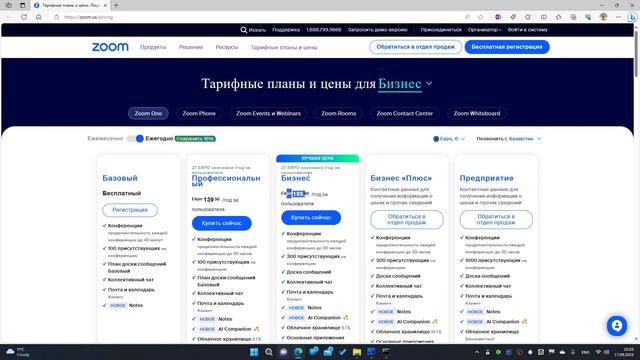Click Регистрация button in Базовый plan
The height and width of the screenshot is (360, 640).
tap(130, 210)
